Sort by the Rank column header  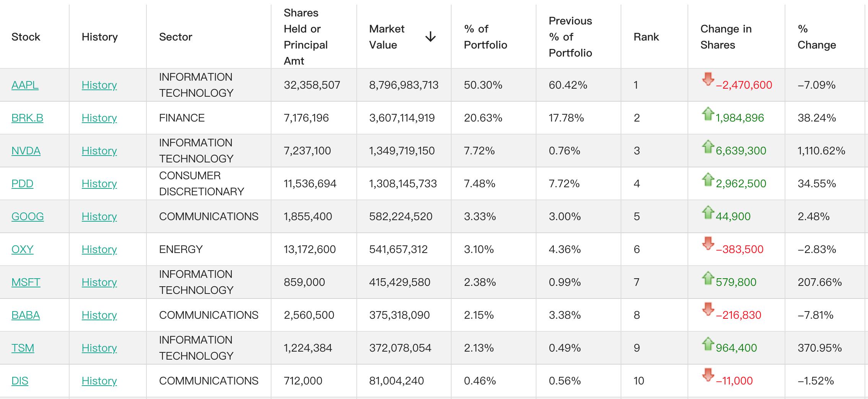tap(646, 37)
